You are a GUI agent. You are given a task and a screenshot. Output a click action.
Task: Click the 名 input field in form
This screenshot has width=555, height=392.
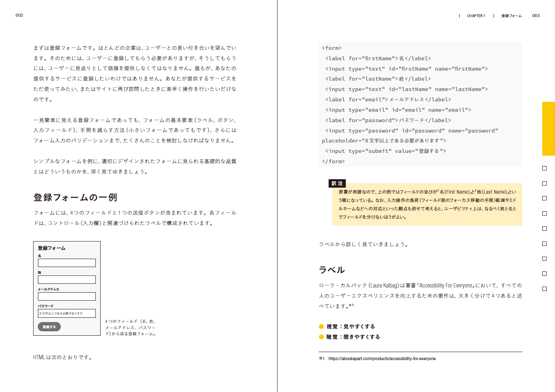click(67, 263)
